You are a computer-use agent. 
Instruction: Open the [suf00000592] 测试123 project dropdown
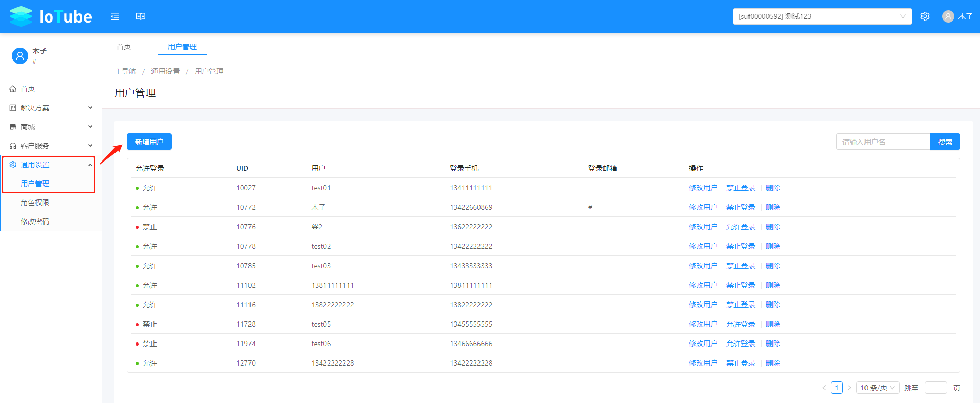[x=822, y=16]
